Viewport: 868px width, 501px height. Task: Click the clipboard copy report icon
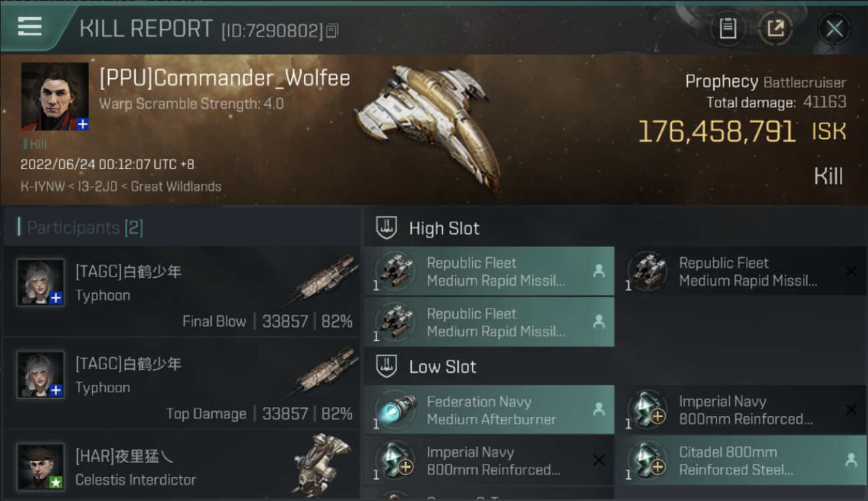(x=727, y=28)
